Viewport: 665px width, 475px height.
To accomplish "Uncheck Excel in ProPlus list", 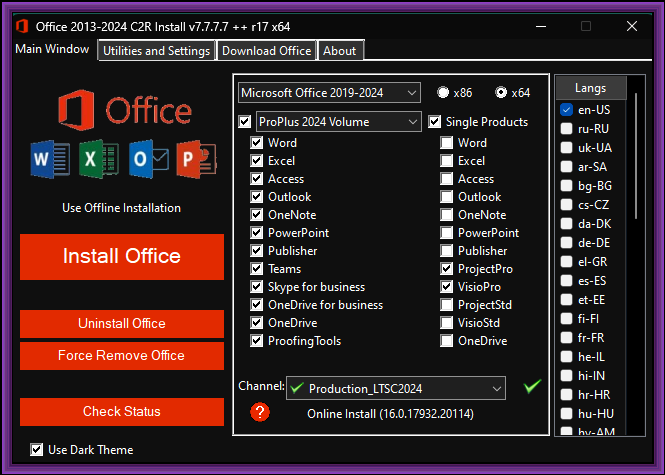I will (257, 161).
